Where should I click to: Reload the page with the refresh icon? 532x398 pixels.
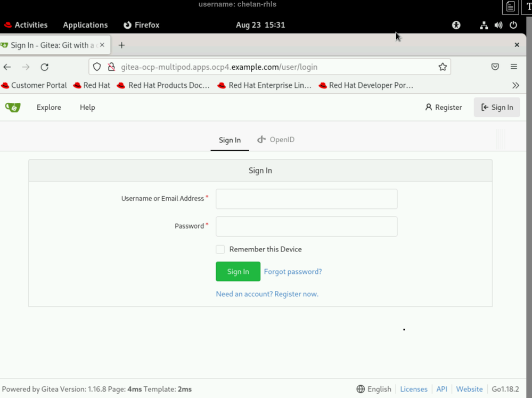tap(45, 67)
